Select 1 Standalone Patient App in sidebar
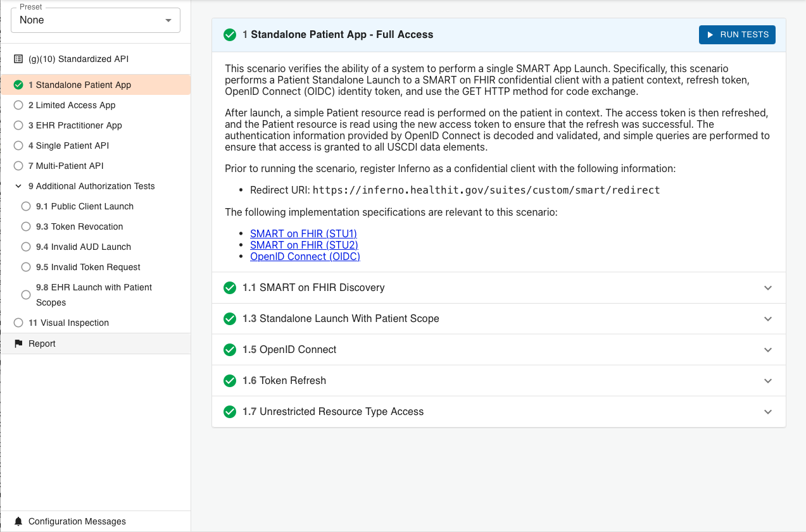Screen dimensions: 806x532 pyautogui.click(x=95, y=85)
